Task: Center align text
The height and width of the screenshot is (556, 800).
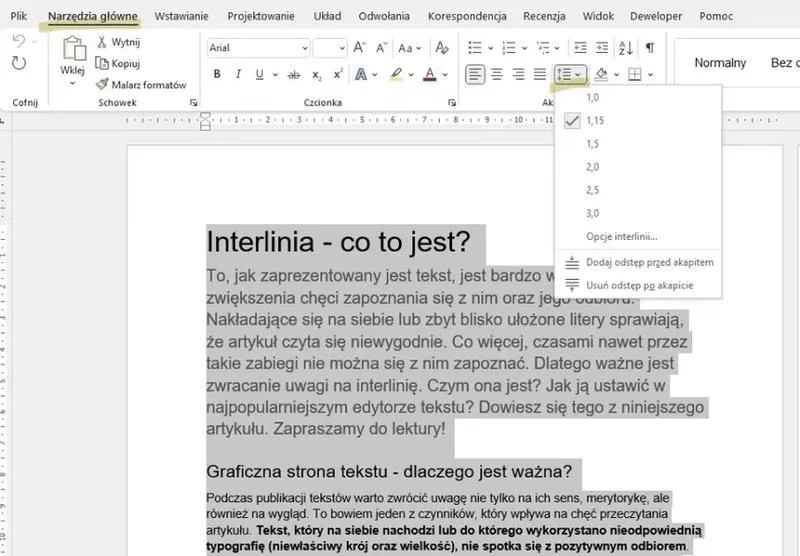Action: click(x=496, y=74)
